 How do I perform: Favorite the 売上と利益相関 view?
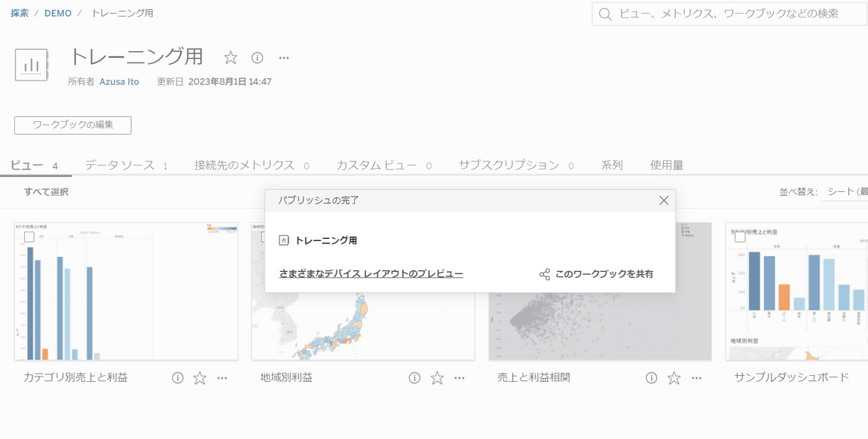click(674, 377)
